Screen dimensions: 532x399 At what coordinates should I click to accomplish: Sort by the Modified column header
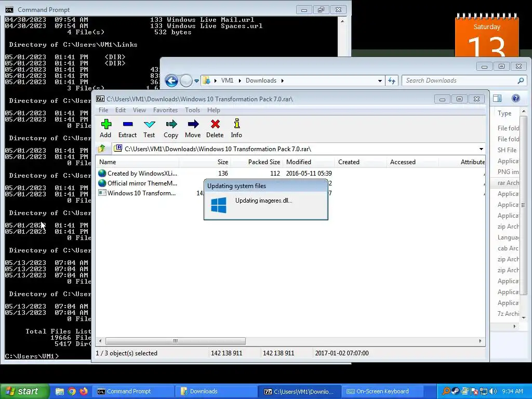[x=309, y=162]
